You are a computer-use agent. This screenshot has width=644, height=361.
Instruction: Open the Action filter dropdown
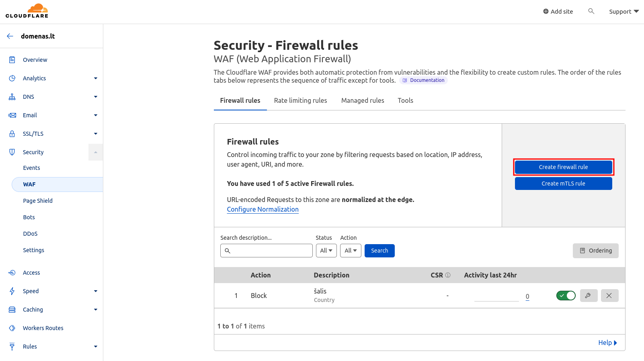click(x=351, y=251)
